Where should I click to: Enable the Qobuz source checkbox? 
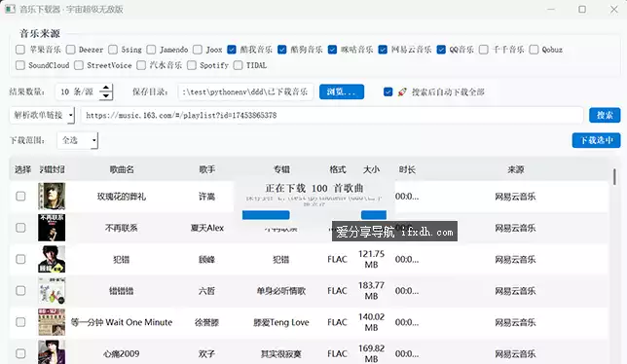(x=534, y=50)
